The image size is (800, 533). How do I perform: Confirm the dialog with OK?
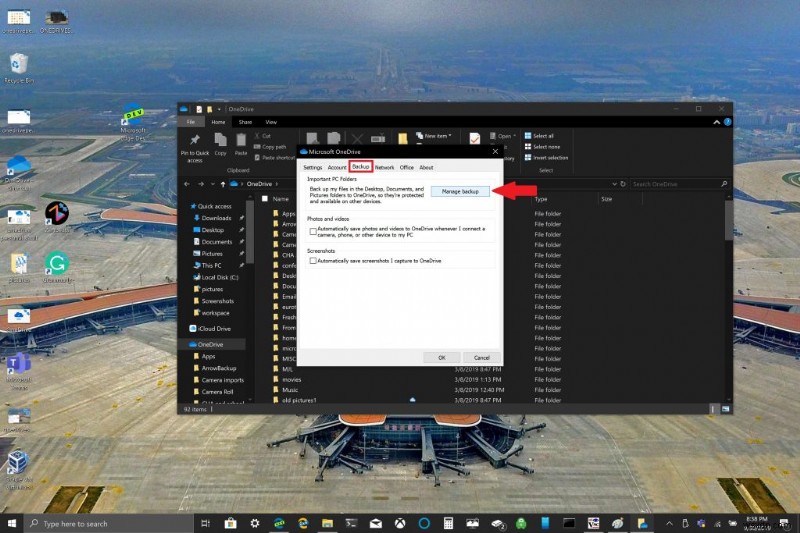(442, 358)
